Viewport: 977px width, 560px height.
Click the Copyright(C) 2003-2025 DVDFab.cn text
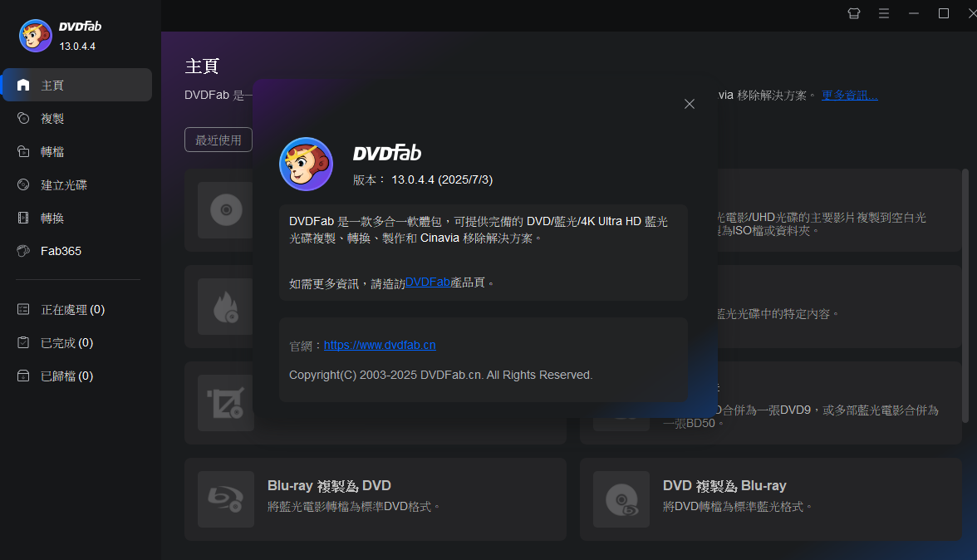[x=440, y=375]
